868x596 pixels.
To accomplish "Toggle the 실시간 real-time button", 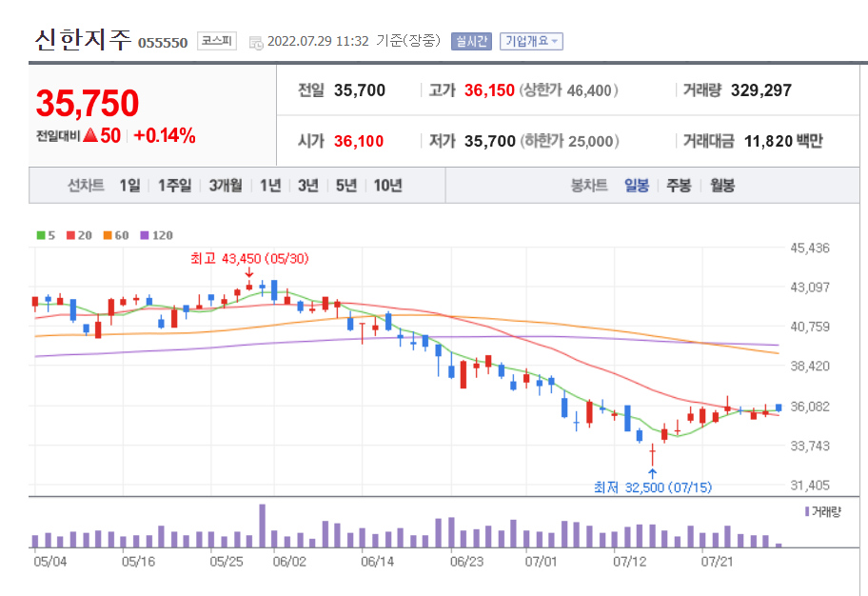I will (471, 41).
